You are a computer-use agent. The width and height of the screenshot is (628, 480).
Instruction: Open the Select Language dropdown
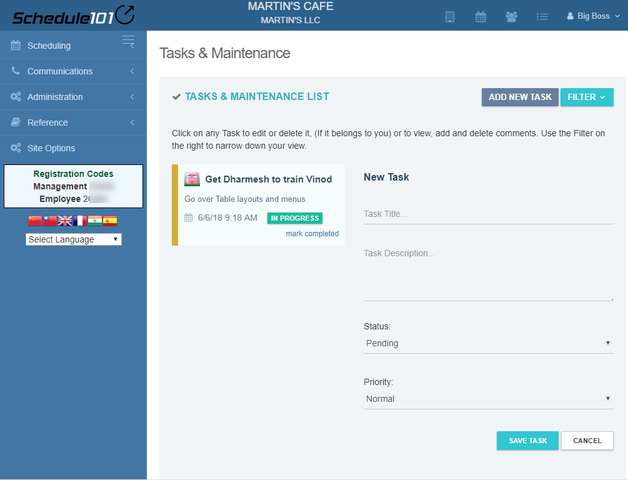click(x=74, y=239)
